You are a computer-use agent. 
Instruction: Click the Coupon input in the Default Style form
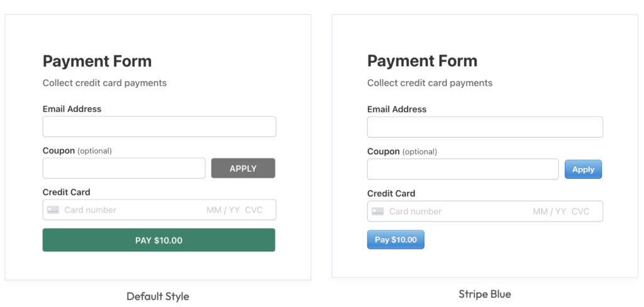[124, 168]
